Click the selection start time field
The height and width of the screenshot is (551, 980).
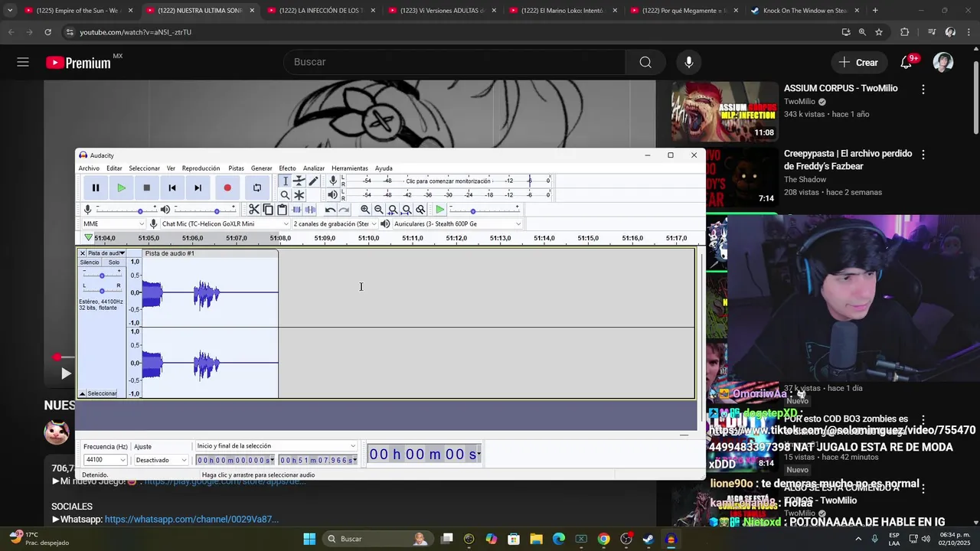235,460
